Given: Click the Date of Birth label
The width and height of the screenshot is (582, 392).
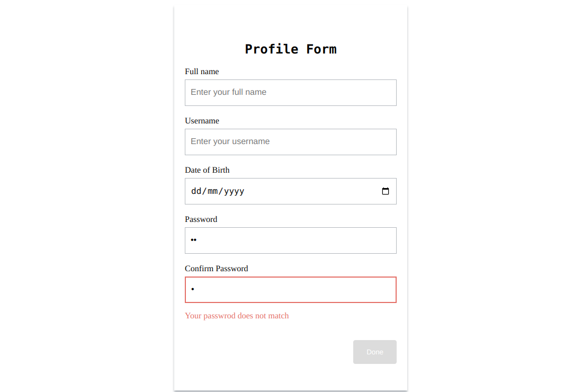Looking at the screenshot, I should point(207,170).
